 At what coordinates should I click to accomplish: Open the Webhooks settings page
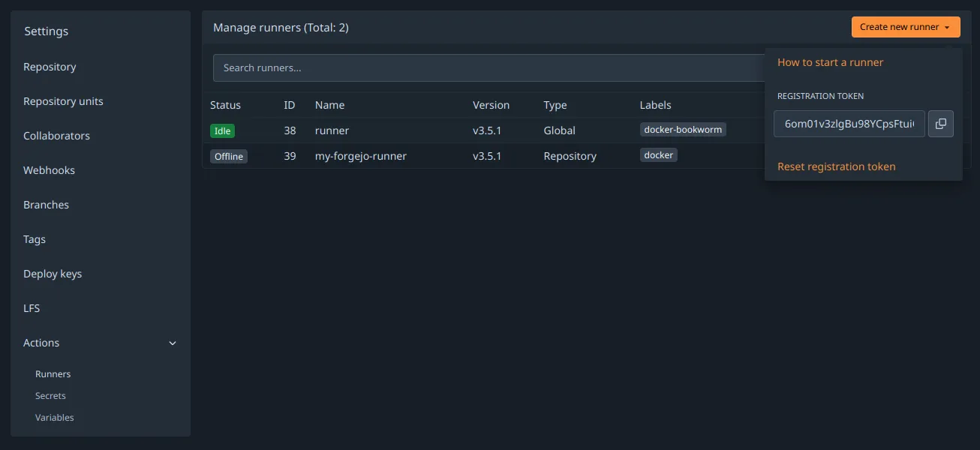point(49,170)
